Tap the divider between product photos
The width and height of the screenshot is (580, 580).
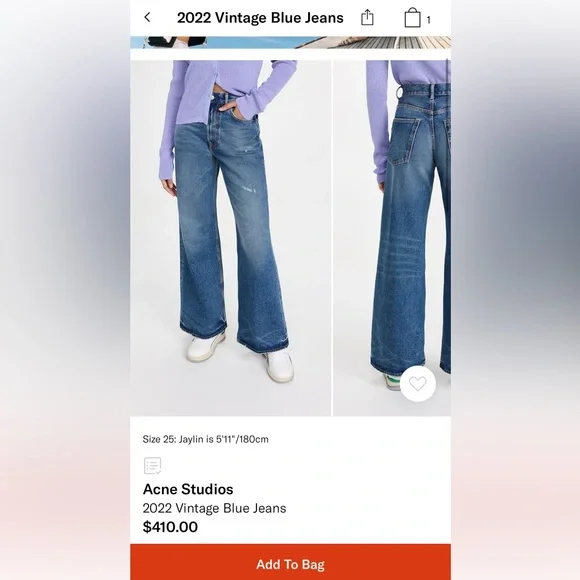pyautogui.click(x=332, y=238)
